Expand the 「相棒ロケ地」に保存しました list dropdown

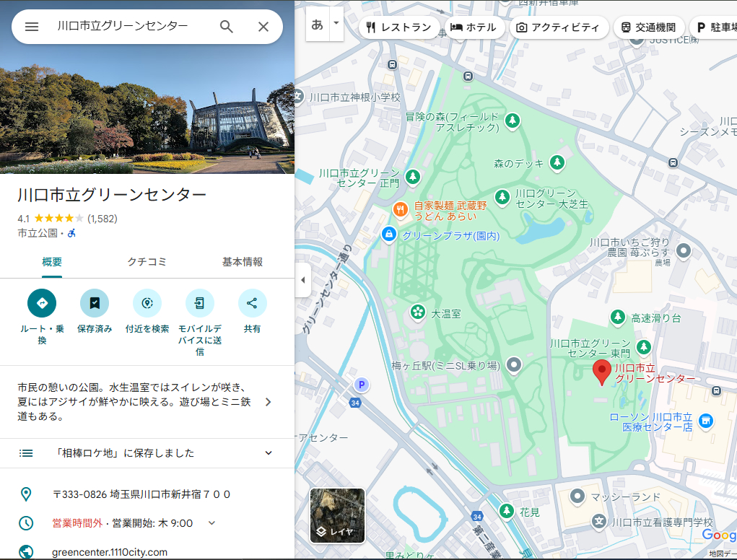pos(269,453)
